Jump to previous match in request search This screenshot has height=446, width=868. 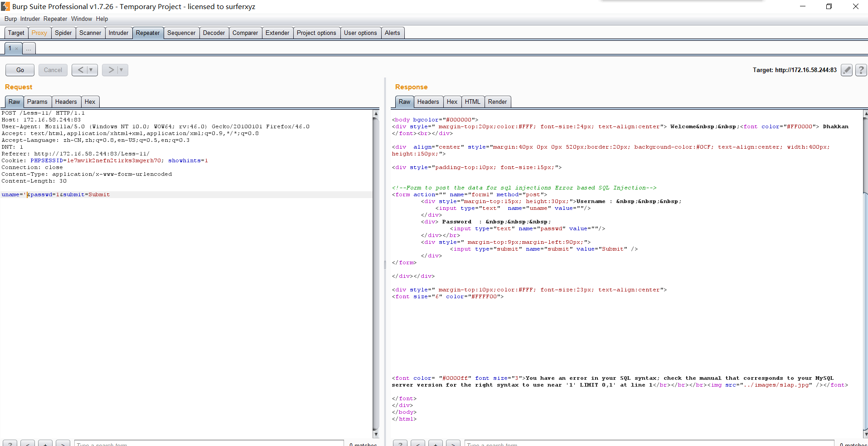pos(28,443)
